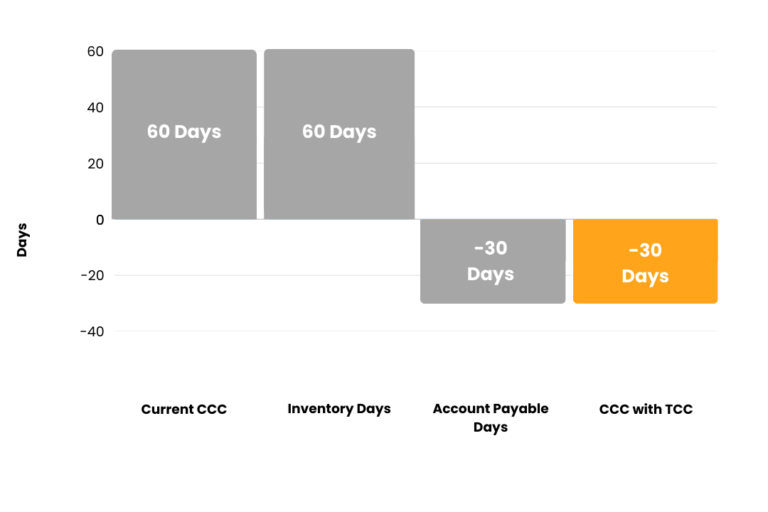Click the 'Current CCC' category label
The image size is (768, 512).
click(x=184, y=409)
